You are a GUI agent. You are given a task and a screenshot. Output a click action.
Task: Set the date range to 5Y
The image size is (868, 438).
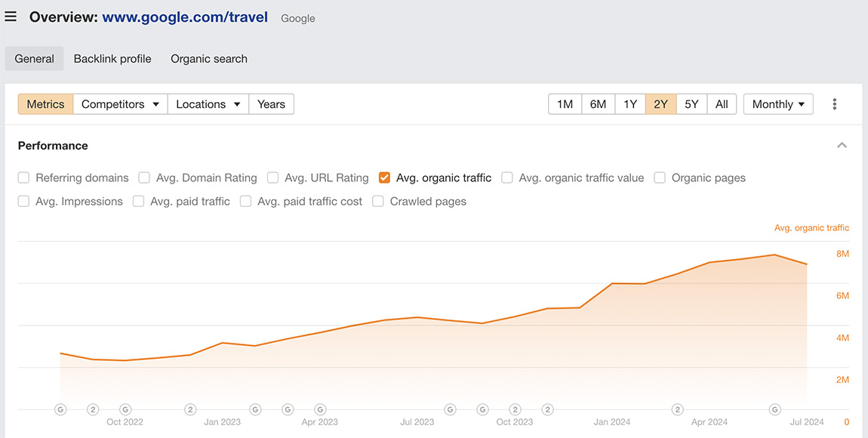click(x=691, y=104)
